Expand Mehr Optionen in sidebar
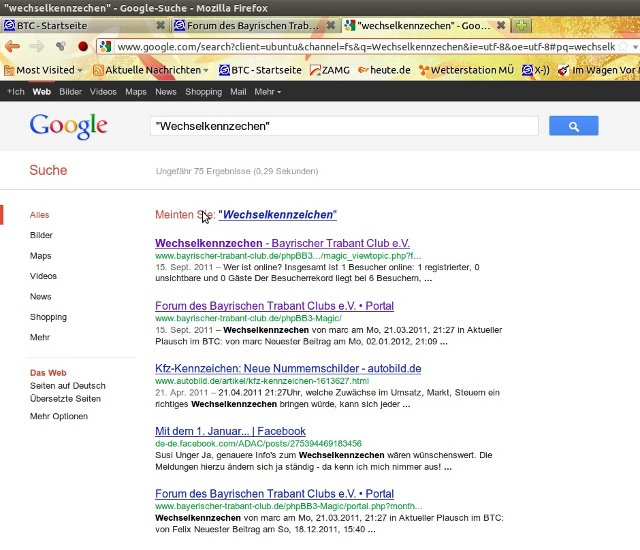The height and width of the screenshot is (550, 640). 59,416
